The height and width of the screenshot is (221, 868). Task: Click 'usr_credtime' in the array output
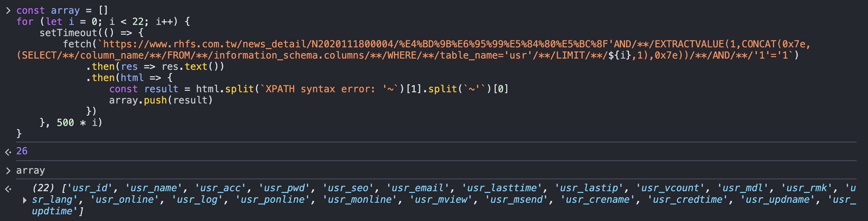point(687,200)
